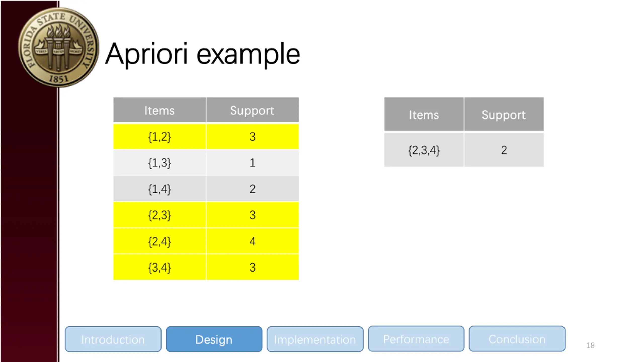
Task: Jump to the Performance section
Action: pos(416,339)
